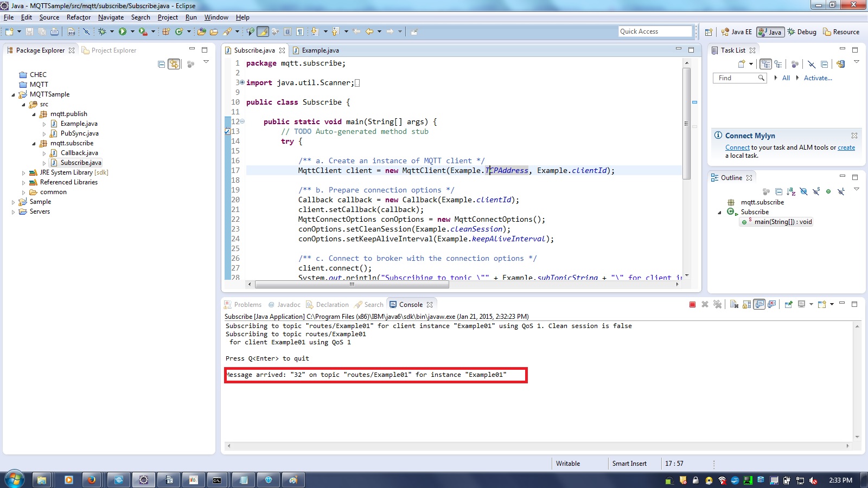Run the program with green Run button
Screen dimensions: 868x488
tap(123, 32)
